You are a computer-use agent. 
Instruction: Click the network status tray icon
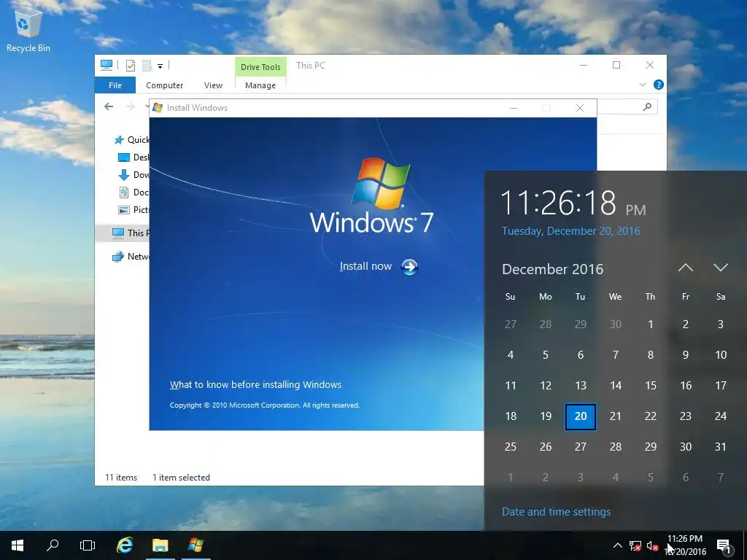click(635, 545)
